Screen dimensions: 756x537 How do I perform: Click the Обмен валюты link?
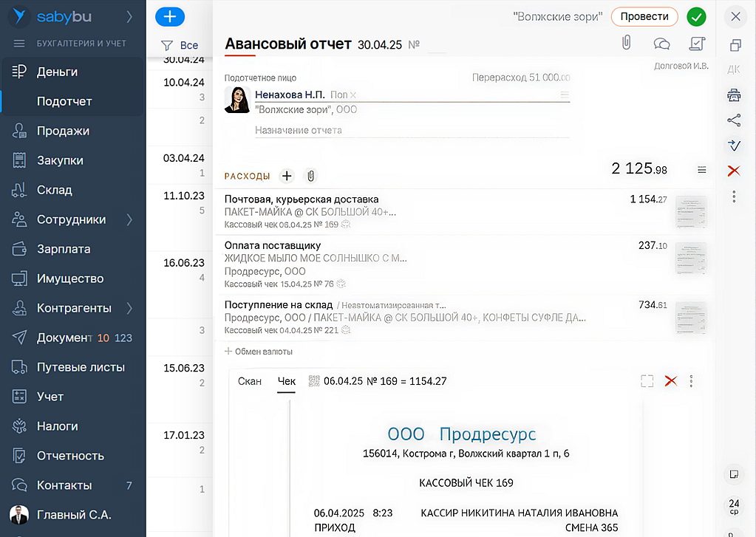point(259,352)
